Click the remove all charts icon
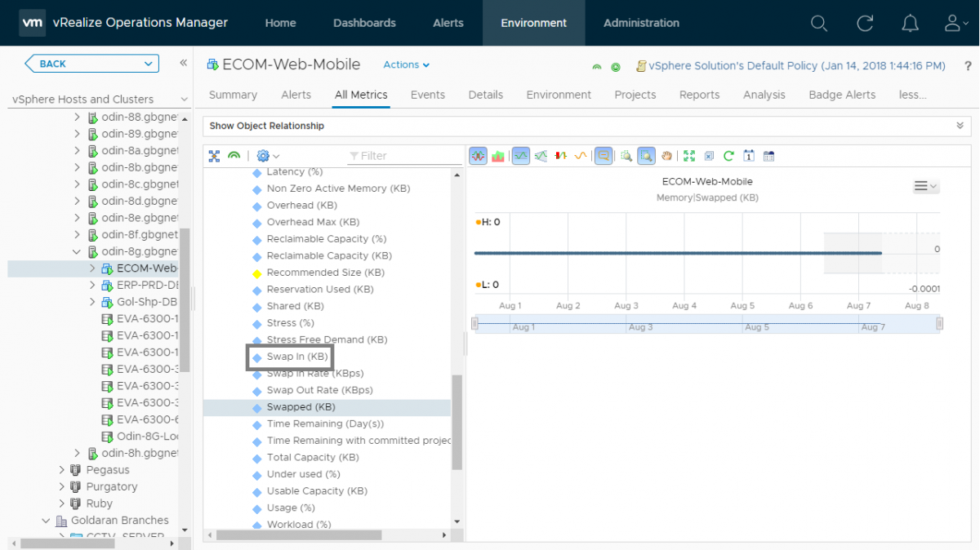This screenshot has height=550, width=980. [709, 156]
